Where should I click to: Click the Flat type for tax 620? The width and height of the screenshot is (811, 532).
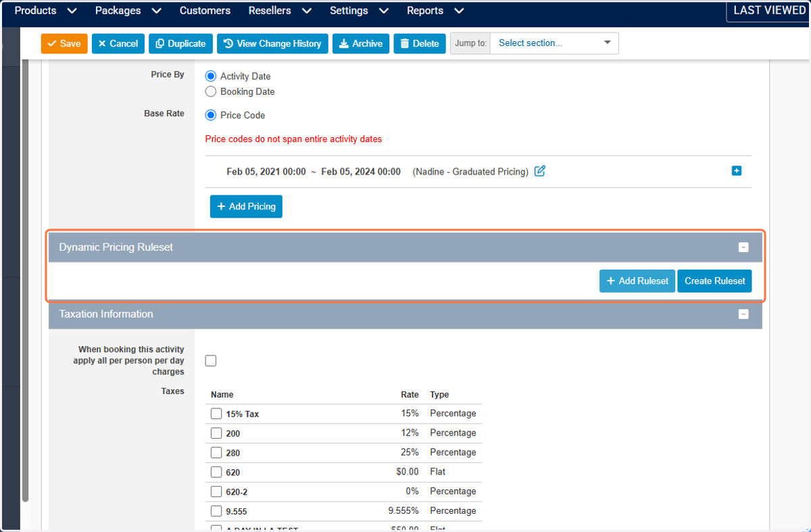click(437, 472)
